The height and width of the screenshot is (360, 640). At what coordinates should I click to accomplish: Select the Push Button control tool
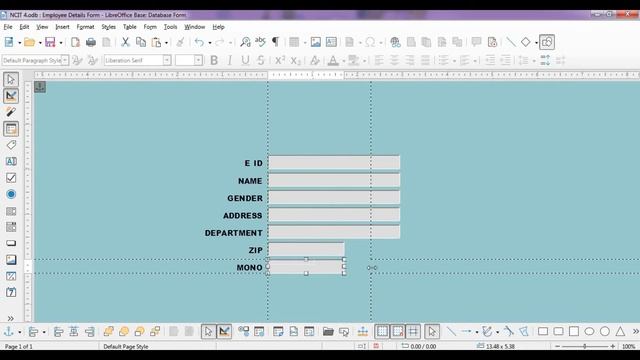pos(11,243)
